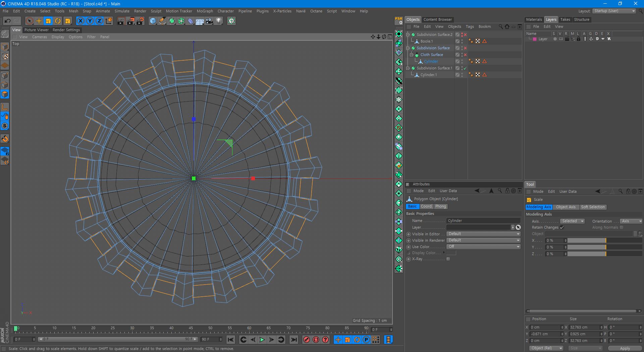The image size is (644, 352).
Task: Click the Subdivision Surface generator icon
Action: tap(172, 21)
